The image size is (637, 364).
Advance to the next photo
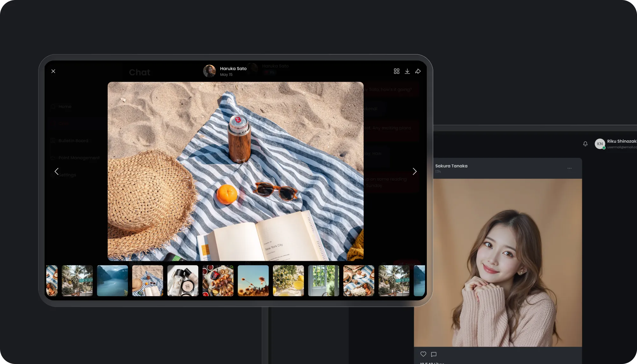point(414,171)
